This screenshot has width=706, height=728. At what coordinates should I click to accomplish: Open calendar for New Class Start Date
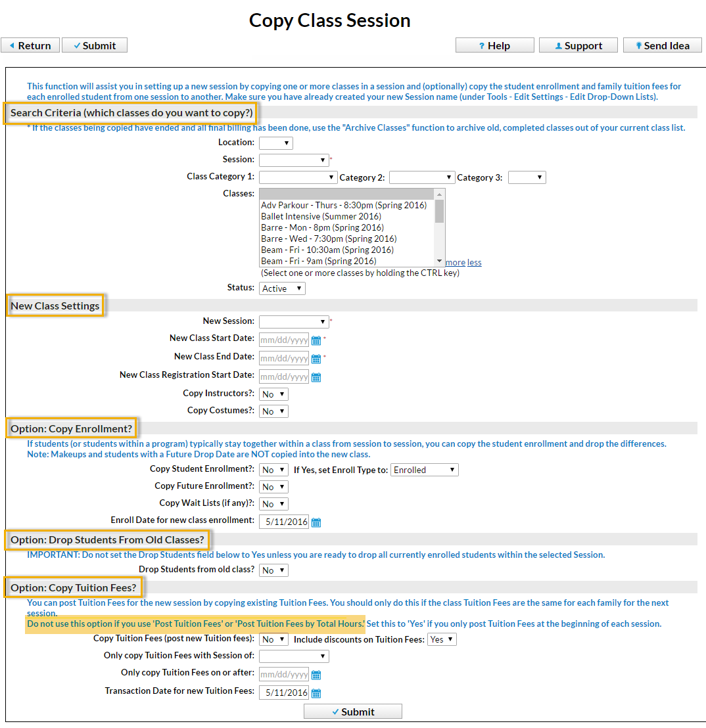(316, 340)
